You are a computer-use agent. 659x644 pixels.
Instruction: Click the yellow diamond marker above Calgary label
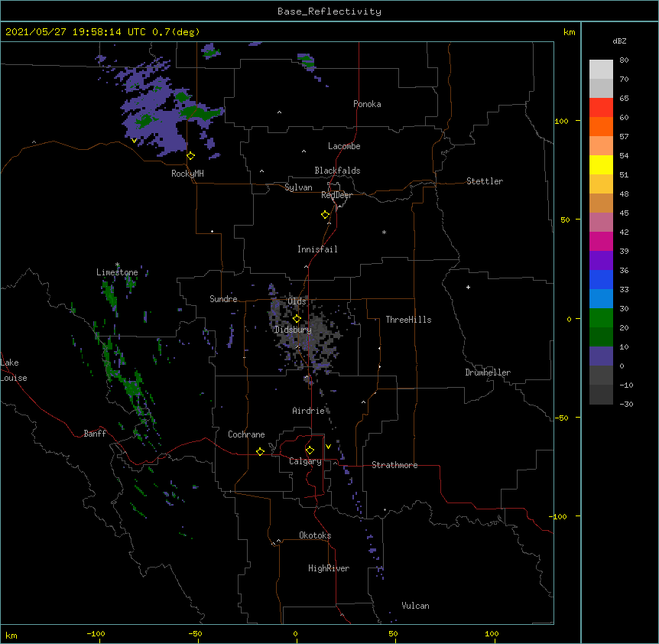[310, 450]
